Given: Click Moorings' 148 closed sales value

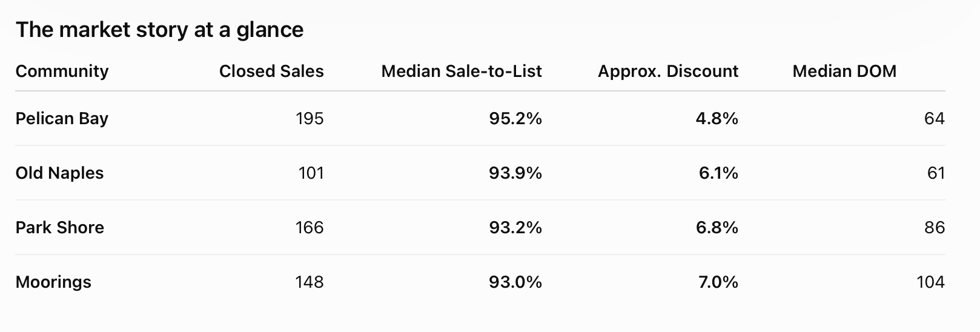Looking at the screenshot, I should (310, 282).
